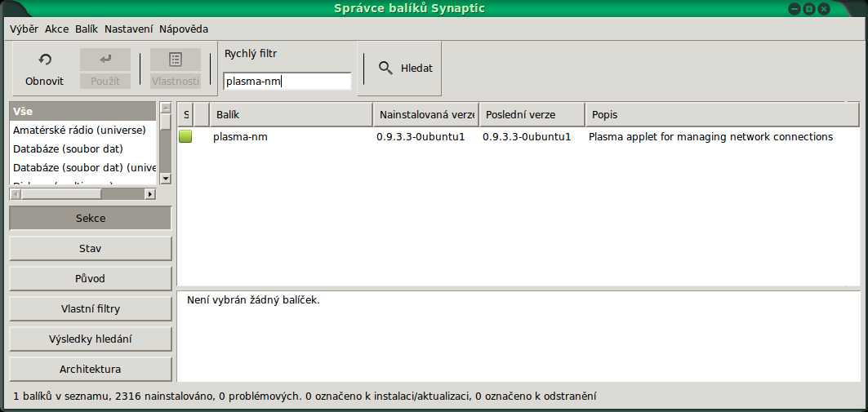Click the Obnovit reload icon

coord(44,60)
